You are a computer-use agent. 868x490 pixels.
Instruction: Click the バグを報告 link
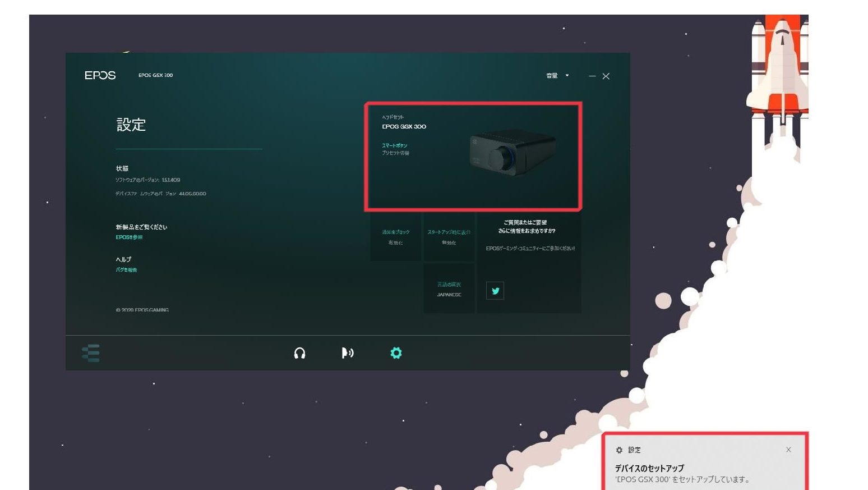pos(126,270)
